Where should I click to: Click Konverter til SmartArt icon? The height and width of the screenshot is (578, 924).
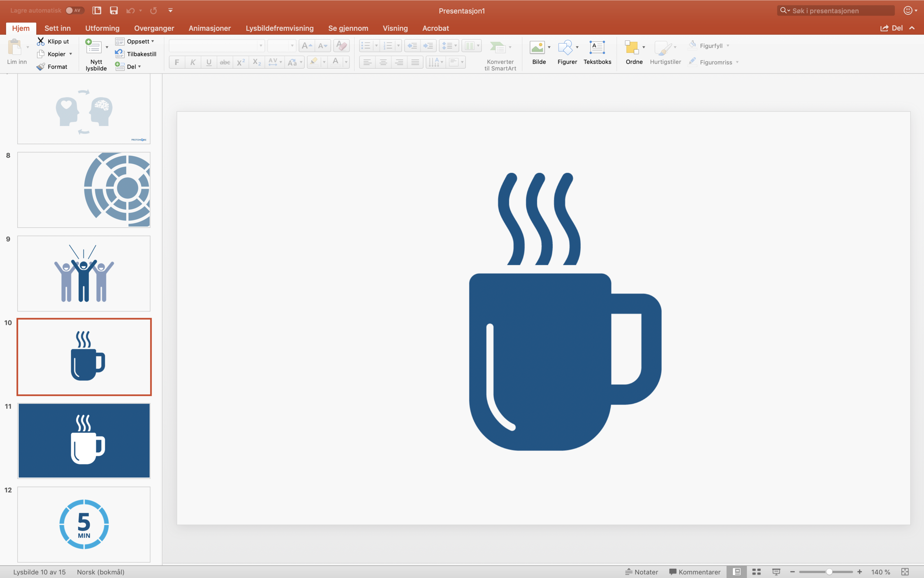(x=498, y=47)
